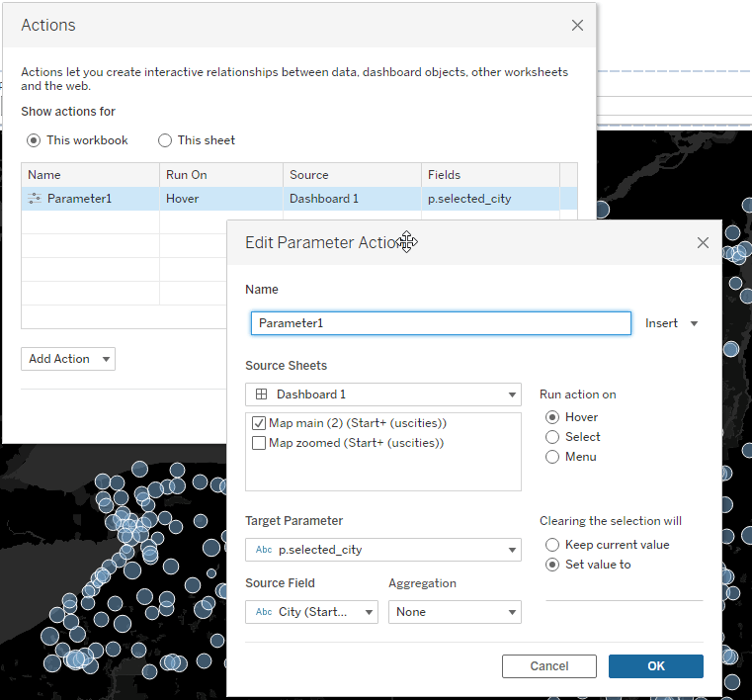Click the Abc icon beside p.selected_city
This screenshot has height=700, width=752.
[x=264, y=550]
